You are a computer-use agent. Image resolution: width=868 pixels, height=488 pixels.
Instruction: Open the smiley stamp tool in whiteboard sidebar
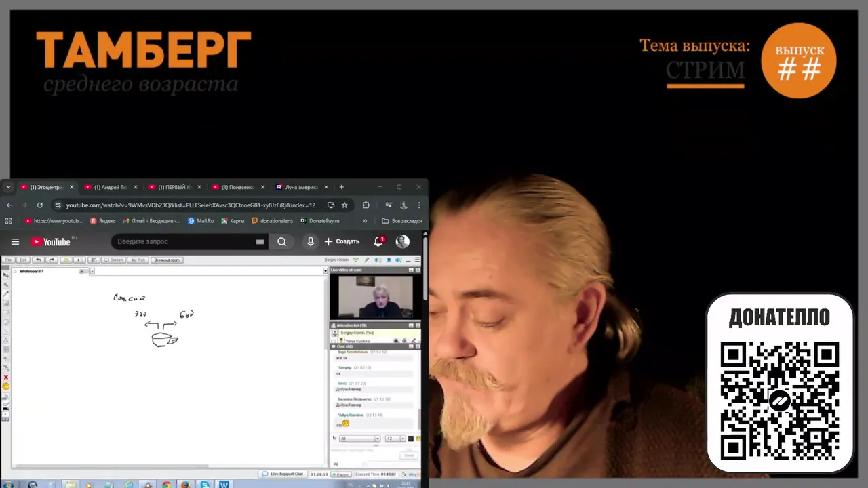point(5,386)
